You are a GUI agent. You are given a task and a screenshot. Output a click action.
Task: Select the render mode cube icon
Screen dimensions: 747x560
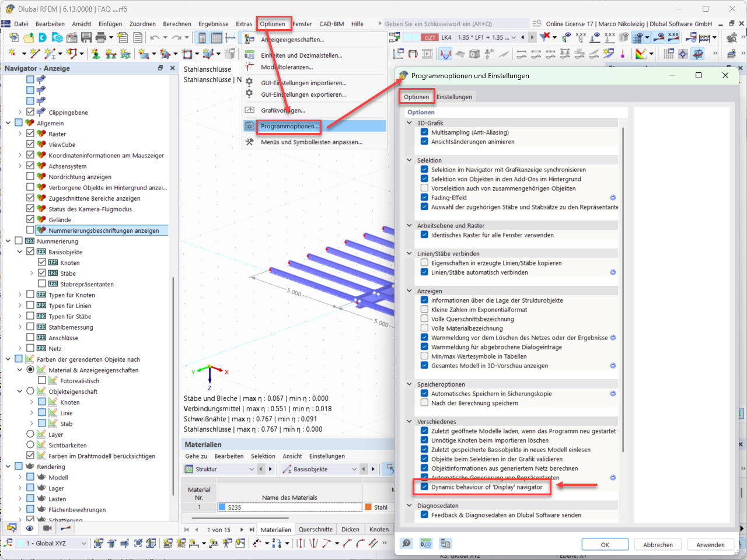[x=474, y=52]
